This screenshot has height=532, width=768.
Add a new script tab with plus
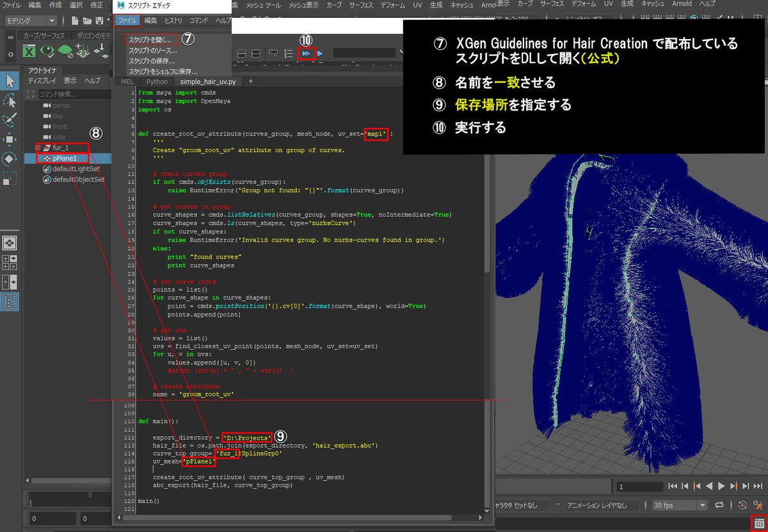(251, 82)
